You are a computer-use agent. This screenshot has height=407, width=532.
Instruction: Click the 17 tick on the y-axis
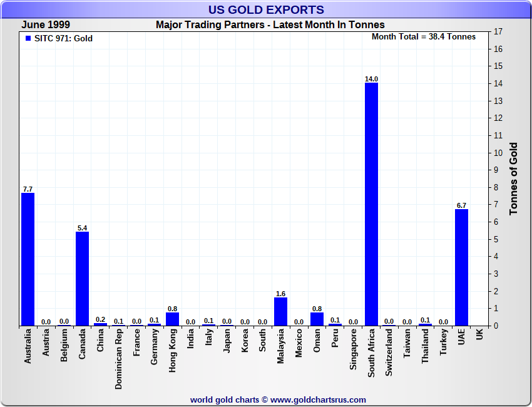click(498, 31)
